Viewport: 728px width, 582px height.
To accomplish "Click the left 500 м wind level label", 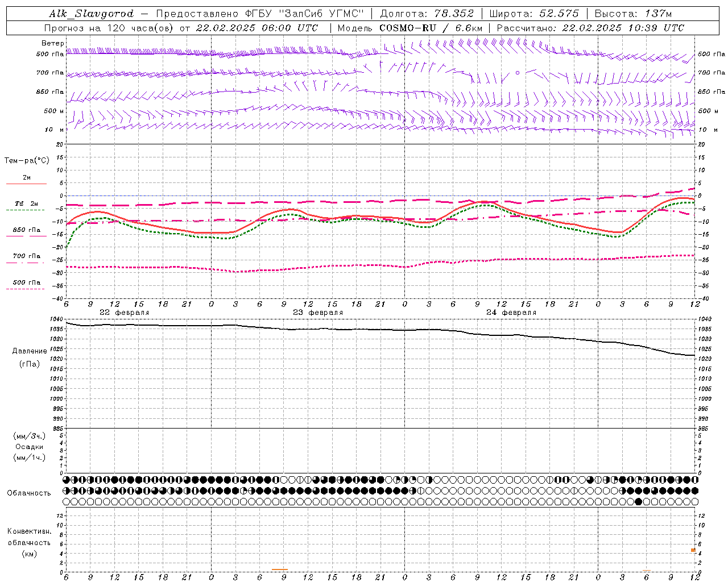I will (53, 111).
